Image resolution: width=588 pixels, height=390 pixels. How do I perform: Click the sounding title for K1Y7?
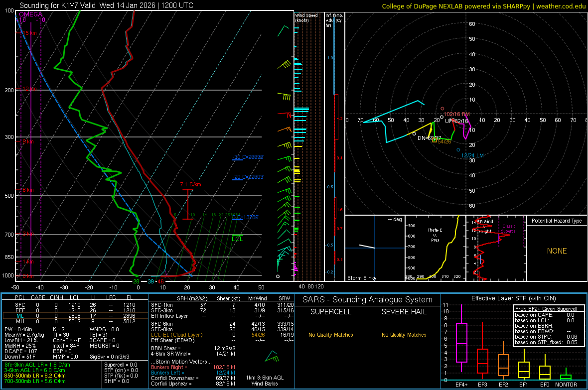pyautogui.click(x=107, y=5)
